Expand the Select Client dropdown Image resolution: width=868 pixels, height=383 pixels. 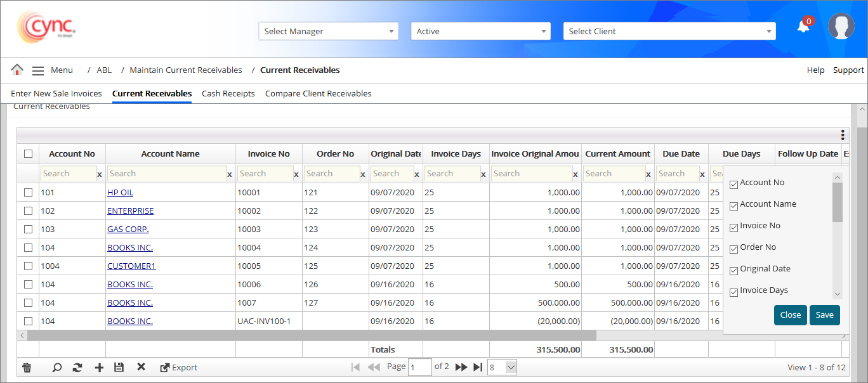[x=669, y=31]
